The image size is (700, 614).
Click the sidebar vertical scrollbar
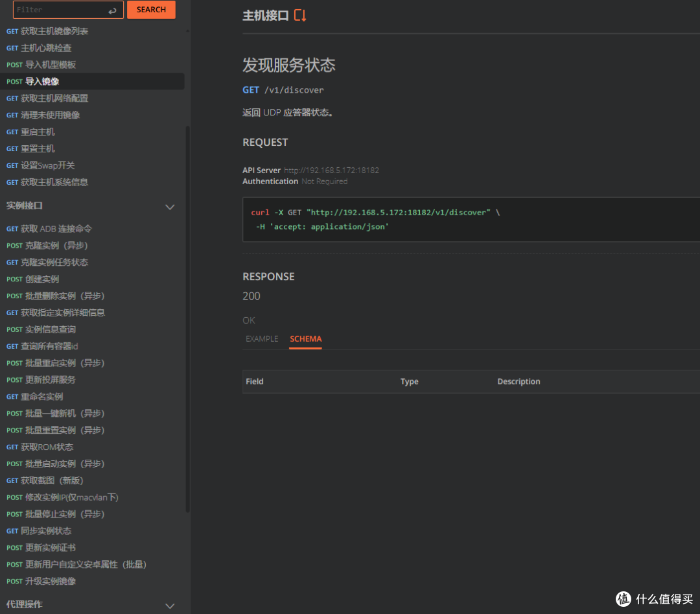187,319
